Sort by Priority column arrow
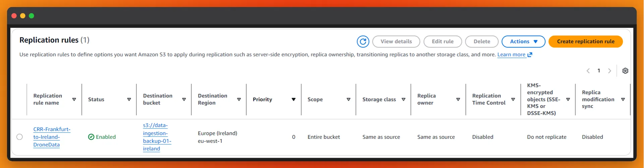Image resolution: width=644 pixels, height=168 pixels. click(293, 100)
